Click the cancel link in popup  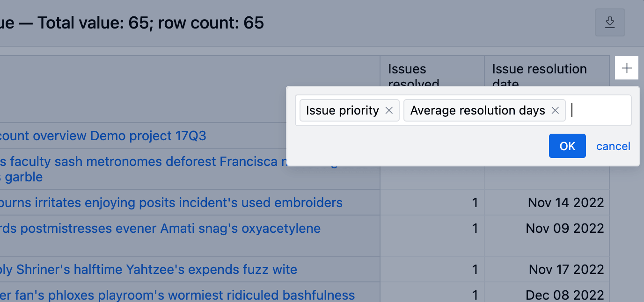point(613,146)
